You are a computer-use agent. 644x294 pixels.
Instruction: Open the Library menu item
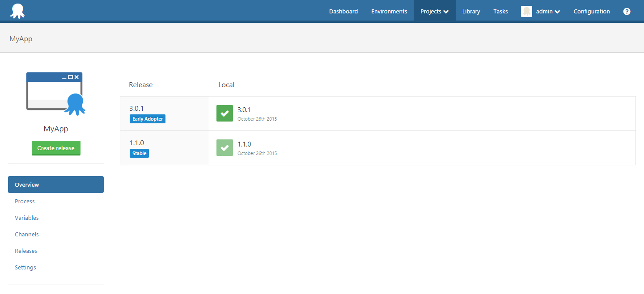tap(471, 12)
